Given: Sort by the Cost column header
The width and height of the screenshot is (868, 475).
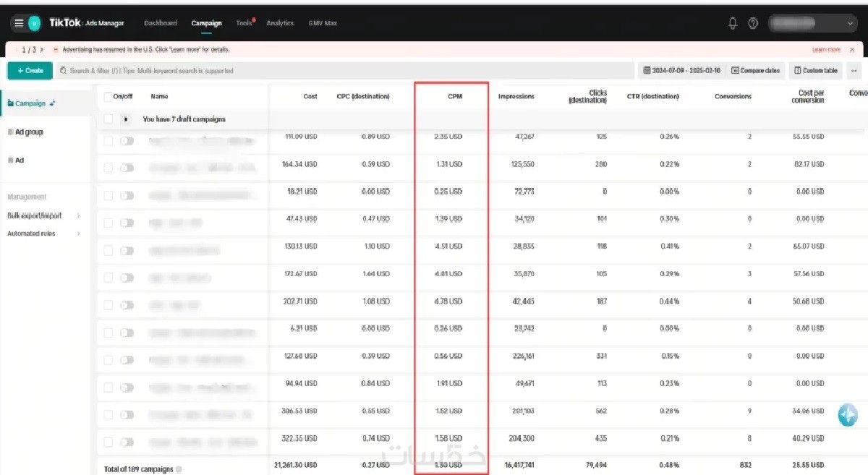Looking at the screenshot, I should pyautogui.click(x=310, y=96).
